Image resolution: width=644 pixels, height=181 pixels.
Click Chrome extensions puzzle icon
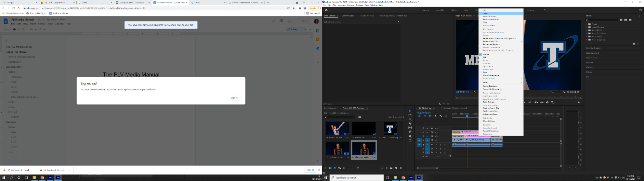coord(300,8)
